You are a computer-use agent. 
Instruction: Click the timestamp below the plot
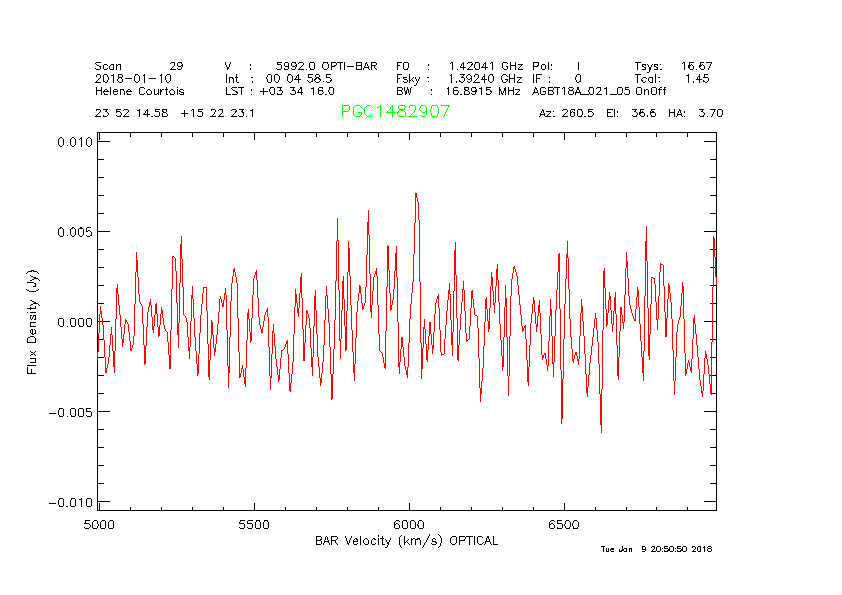(655, 549)
